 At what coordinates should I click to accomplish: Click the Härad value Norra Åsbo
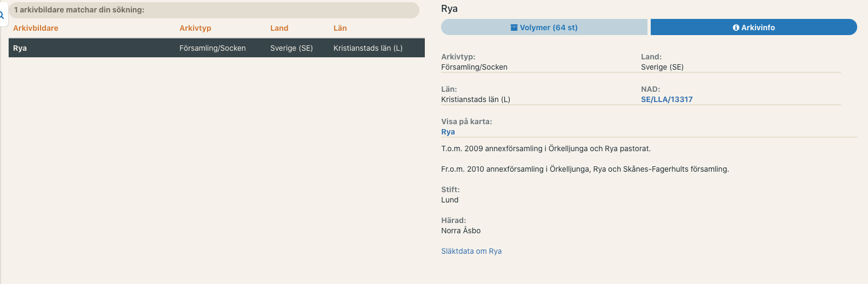pyautogui.click(x=460, y=231)
